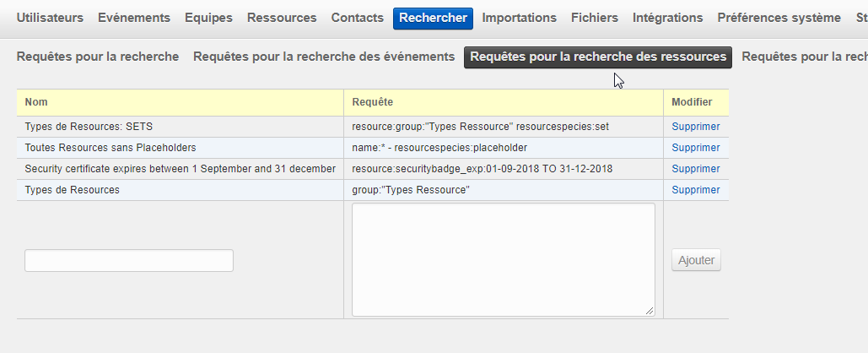Delete the Types de Resources query row

695,190
